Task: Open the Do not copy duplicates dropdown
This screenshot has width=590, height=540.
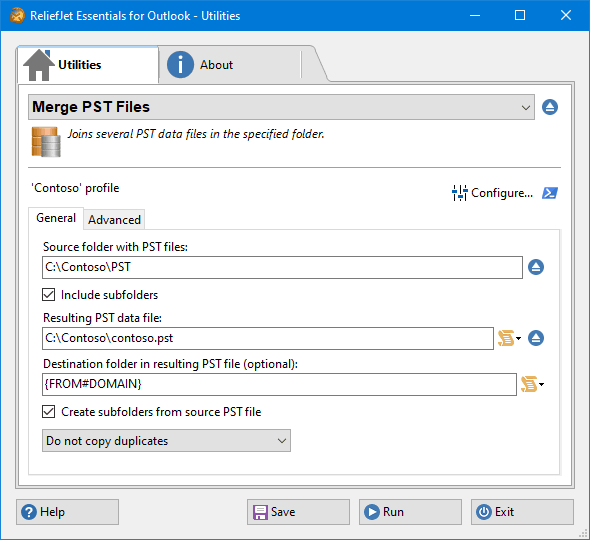Action: tap(166, 441)
